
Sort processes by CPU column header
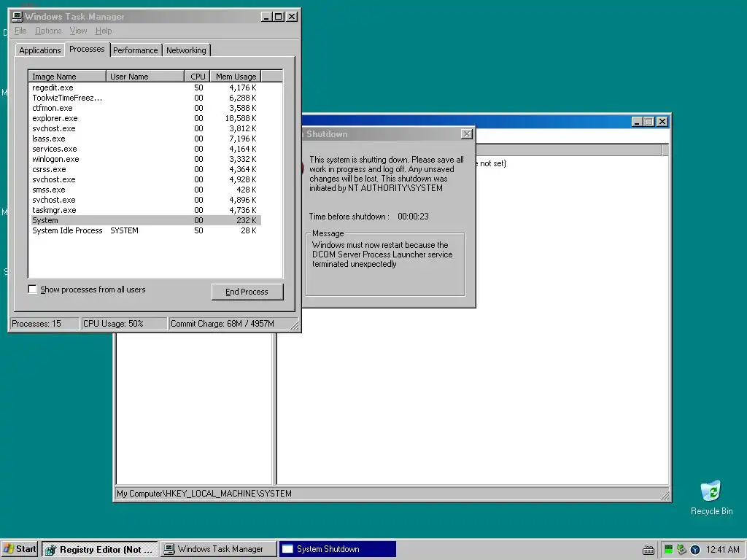point(197,77)
